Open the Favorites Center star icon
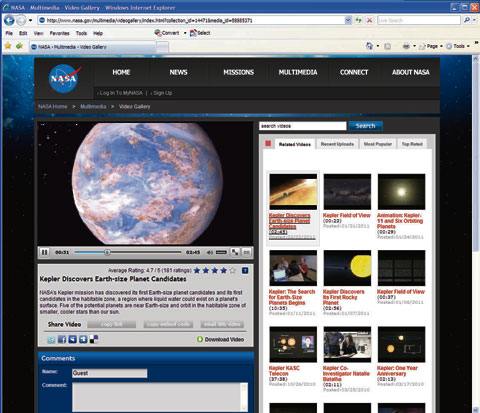Screen dimensions: 480x413 [x=8, y=46]
